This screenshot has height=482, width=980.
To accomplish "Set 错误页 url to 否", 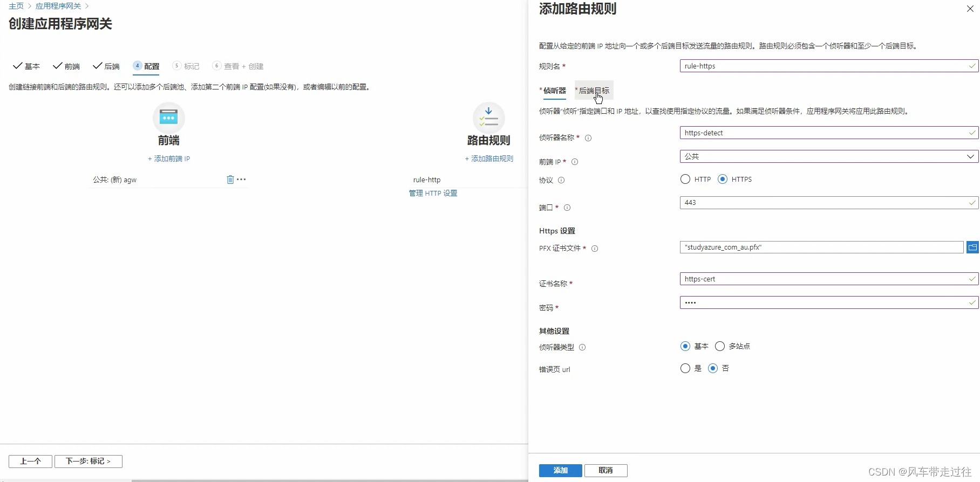I will pyautogui.click(x=713, y=368).
